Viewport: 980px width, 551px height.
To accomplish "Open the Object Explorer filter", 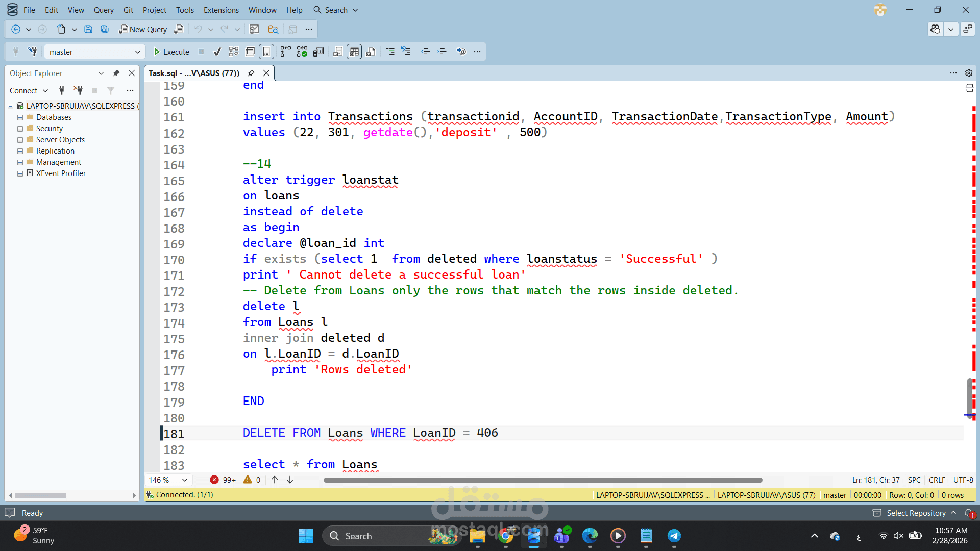I will tap(110, 90).
